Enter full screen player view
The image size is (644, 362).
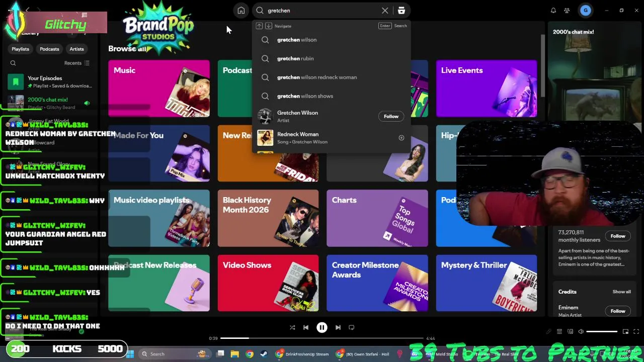pos(636,332)
